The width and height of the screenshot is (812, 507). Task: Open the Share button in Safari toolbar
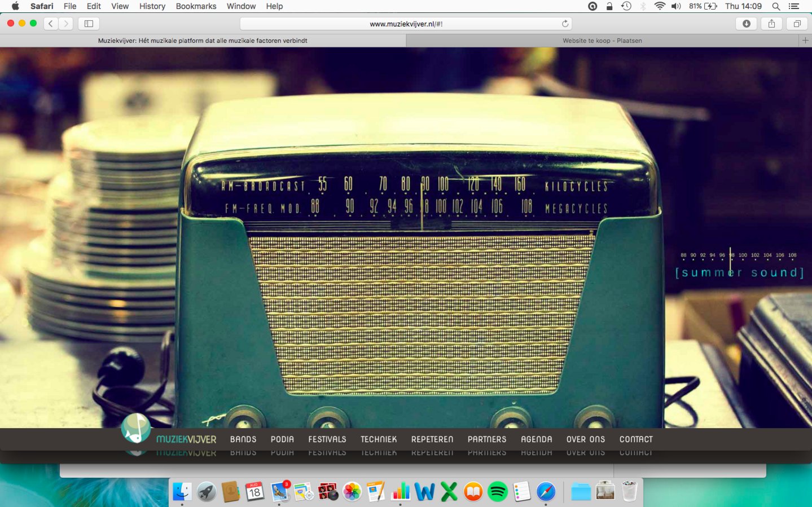point(771,24)
